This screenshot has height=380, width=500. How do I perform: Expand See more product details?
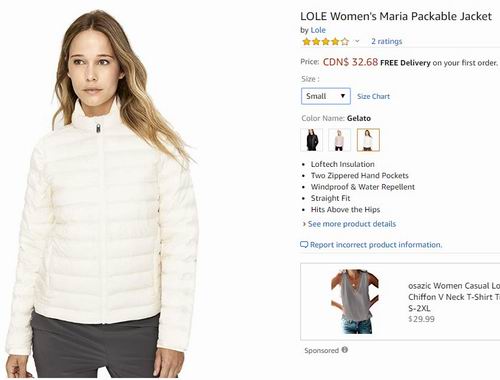[x=352, y=224]
